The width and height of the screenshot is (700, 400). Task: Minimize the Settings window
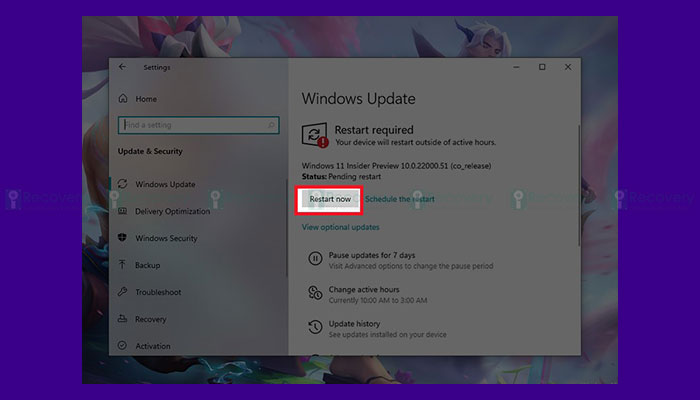click(516, 67)
